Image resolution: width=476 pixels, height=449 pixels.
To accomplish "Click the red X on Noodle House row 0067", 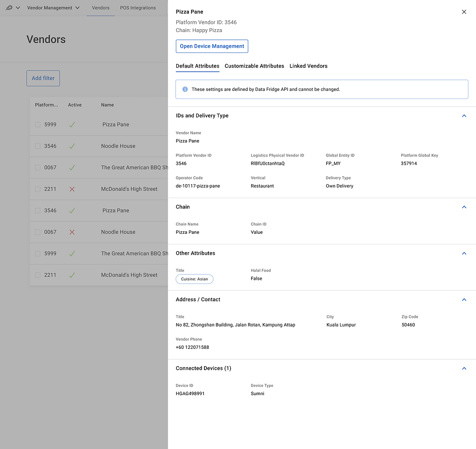I will [72, 232].
